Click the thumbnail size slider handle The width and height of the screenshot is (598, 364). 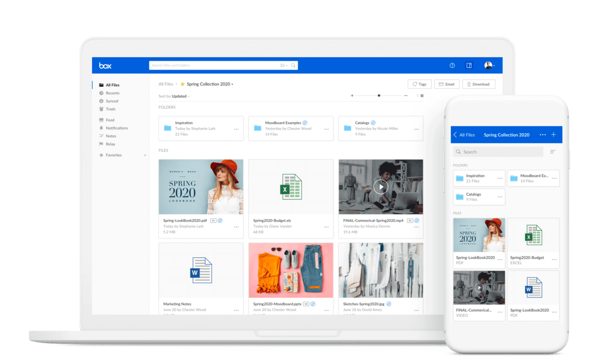coord(379,96)
